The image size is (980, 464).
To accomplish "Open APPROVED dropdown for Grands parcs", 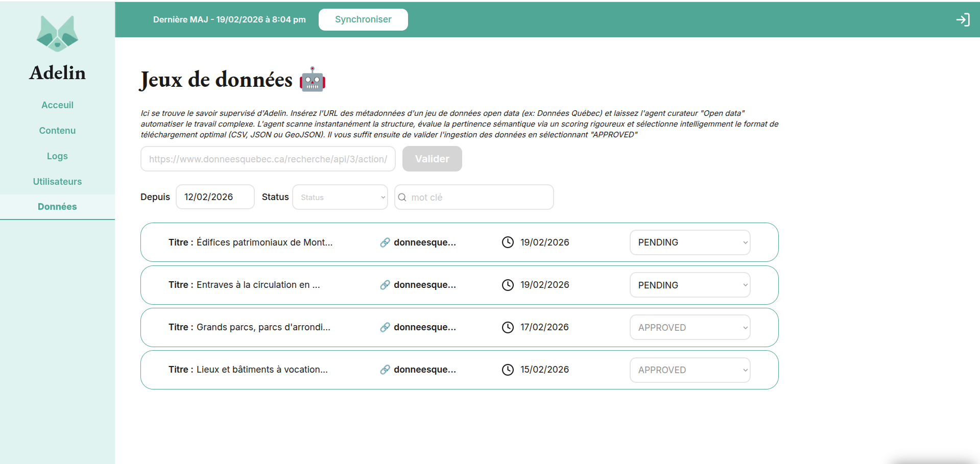I will click(690, 327).
